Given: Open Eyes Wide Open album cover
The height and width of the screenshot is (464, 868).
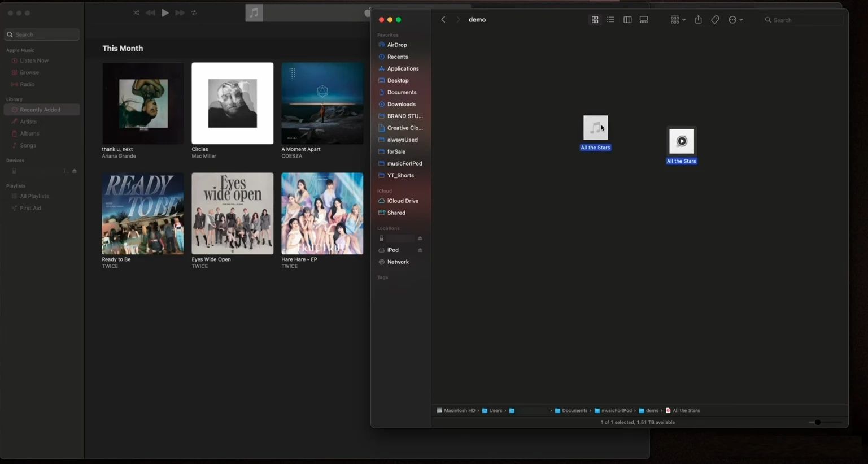Looking at the screenshot, I should click(x=233, y=214).
